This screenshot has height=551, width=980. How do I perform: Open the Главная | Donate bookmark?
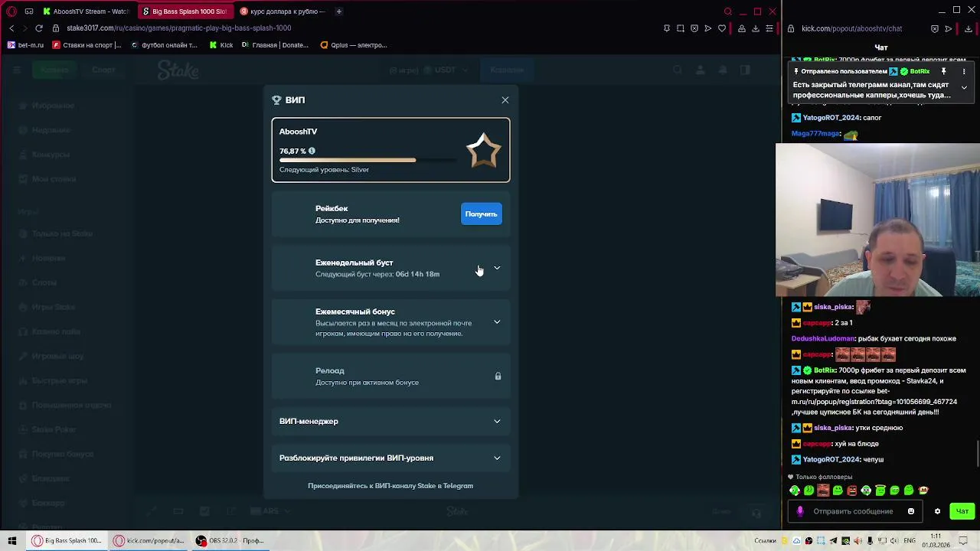click(x=275, y=45)
